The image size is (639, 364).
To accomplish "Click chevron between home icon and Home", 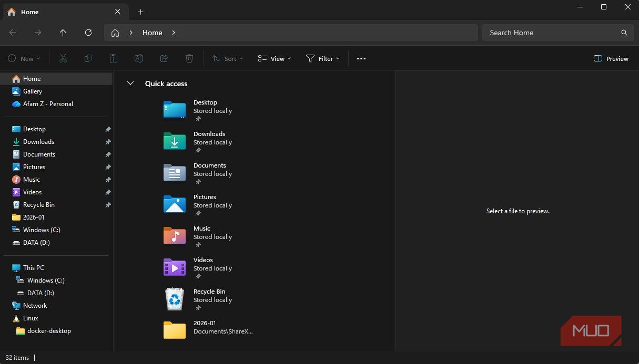I will pyautogui.click(x=131, y=33).
